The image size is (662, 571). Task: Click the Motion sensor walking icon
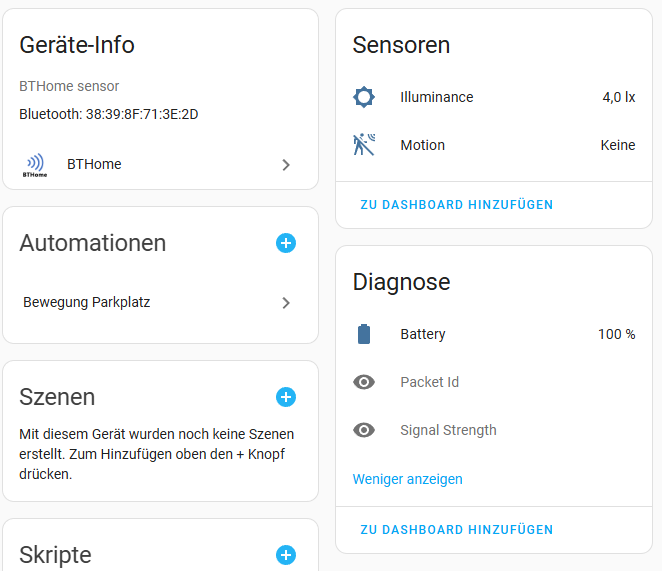point(364,145)
